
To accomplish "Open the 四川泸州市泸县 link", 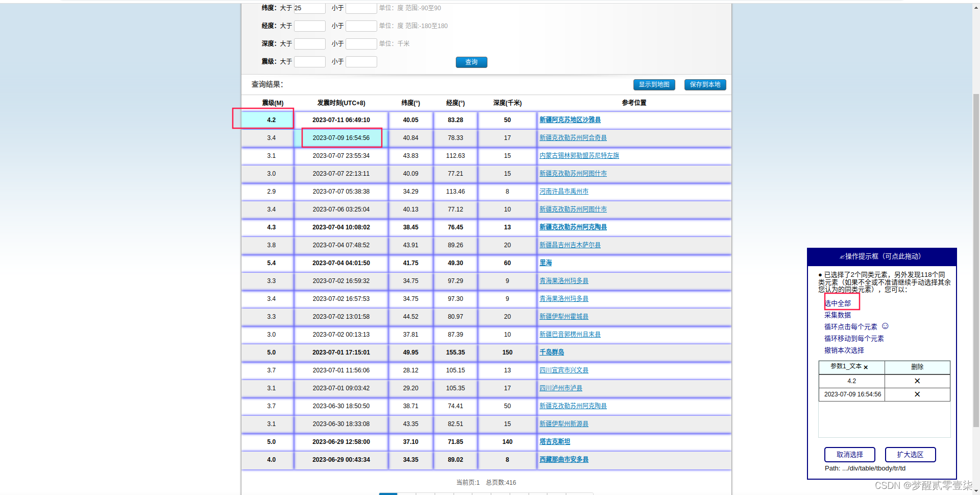I will [560, 388].
